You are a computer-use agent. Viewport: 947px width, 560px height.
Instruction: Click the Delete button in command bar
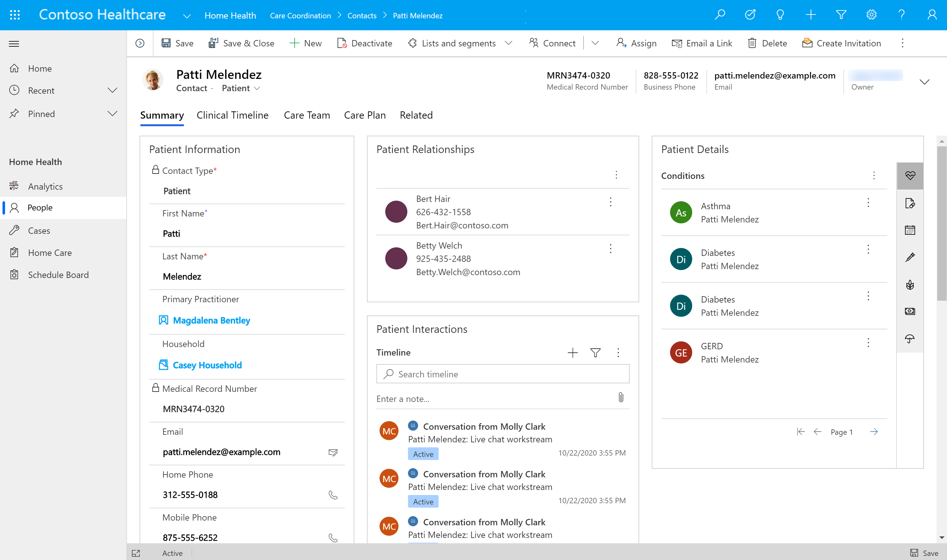[x=767, y=44]
